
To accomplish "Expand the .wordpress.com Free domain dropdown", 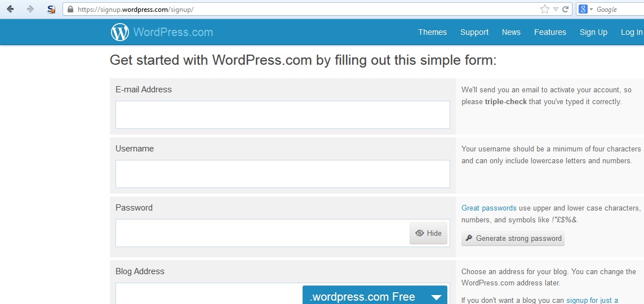I will (375, 296).
